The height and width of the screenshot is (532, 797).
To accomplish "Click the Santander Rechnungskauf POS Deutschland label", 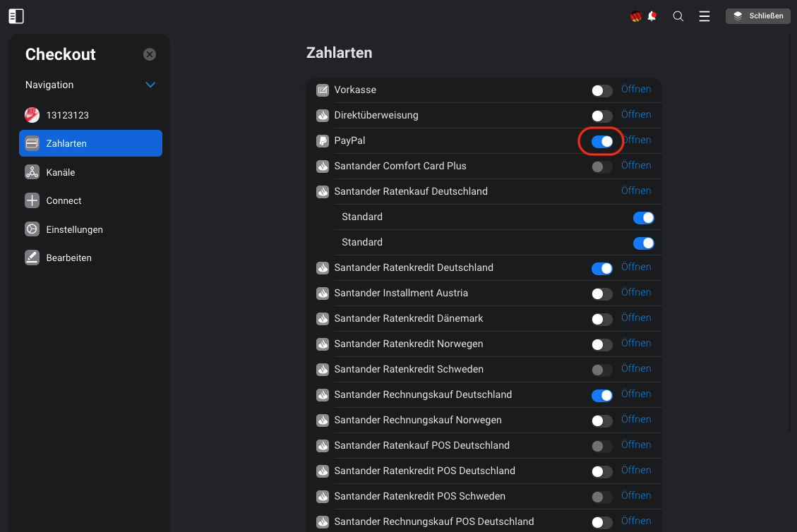I will pyautogui.click(x=434, y=522).
